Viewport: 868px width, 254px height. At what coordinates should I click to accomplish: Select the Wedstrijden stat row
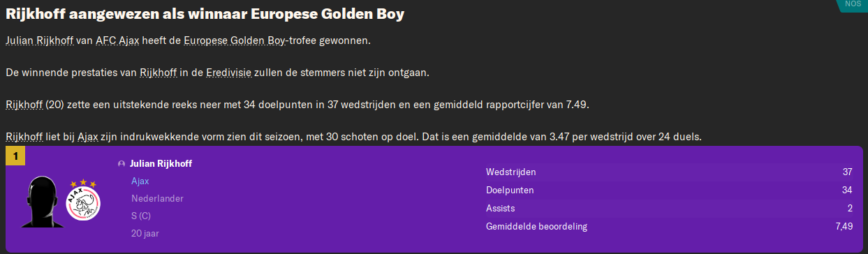pyautogui.click(x=669, y=172)
